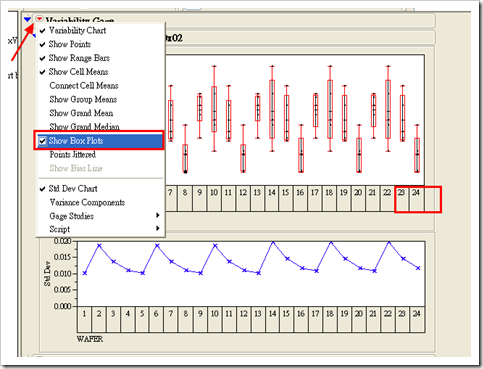Click wafer 2 label in Std Dev chart
This screenshot has width=483, height=369.
(99, 314)
